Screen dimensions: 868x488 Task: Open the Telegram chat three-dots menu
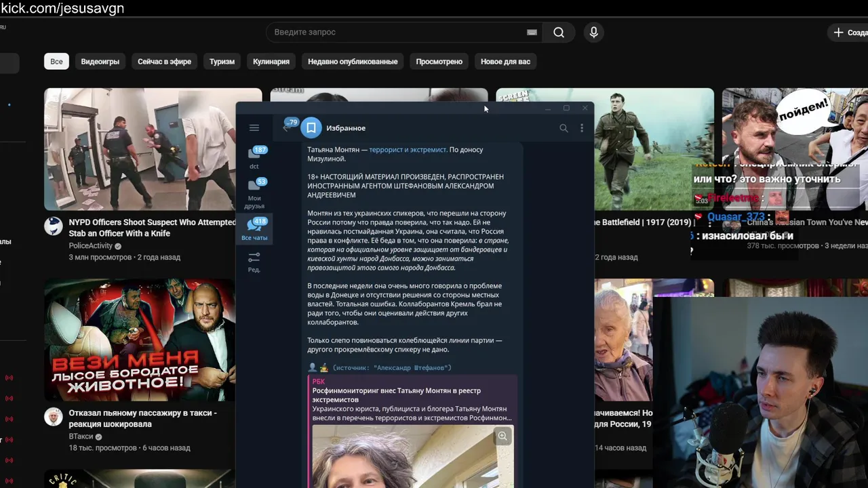point(582,128)
